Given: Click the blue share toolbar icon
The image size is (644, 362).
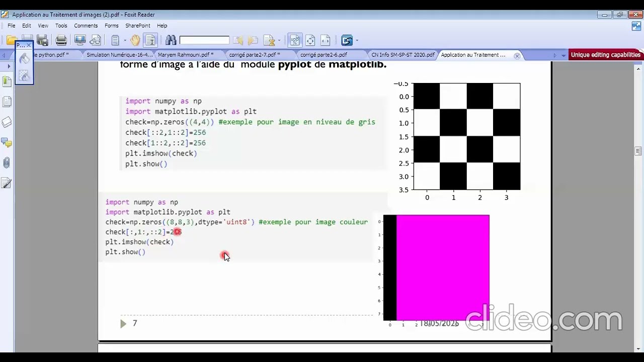Looking at the screenshot, I should [x=347, y=40].
